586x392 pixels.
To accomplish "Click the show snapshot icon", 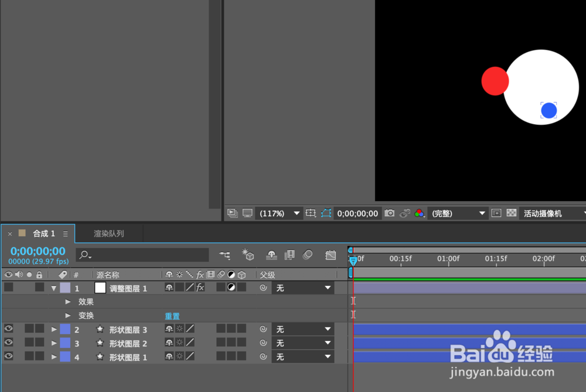I will coord(404,213).
